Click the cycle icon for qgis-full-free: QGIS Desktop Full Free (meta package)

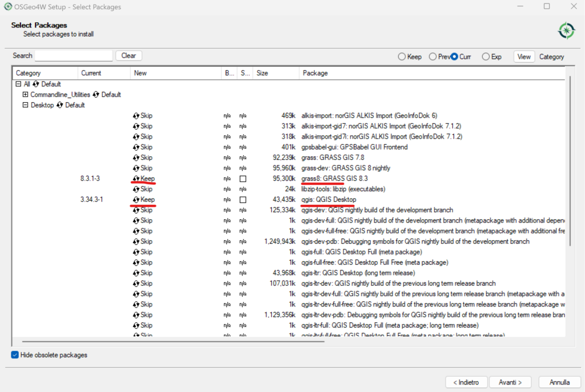[136, 262]
